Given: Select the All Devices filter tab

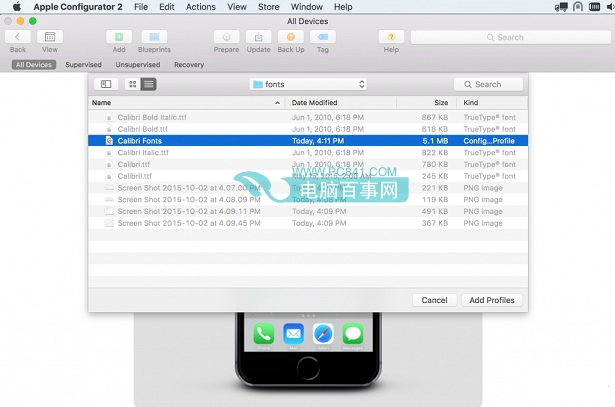Looking at the screenshot, I should click(34, 65).
